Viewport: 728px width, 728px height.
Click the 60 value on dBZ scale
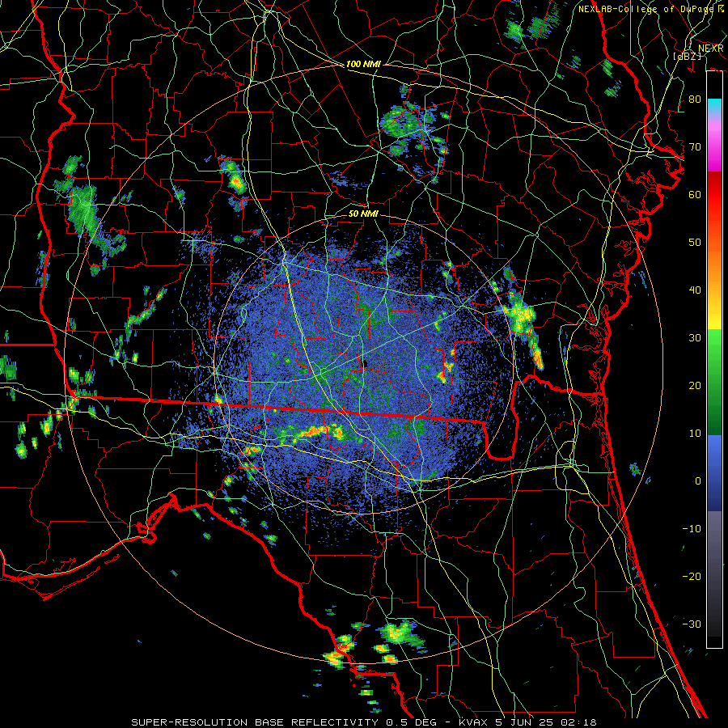[x=695, y=194]
